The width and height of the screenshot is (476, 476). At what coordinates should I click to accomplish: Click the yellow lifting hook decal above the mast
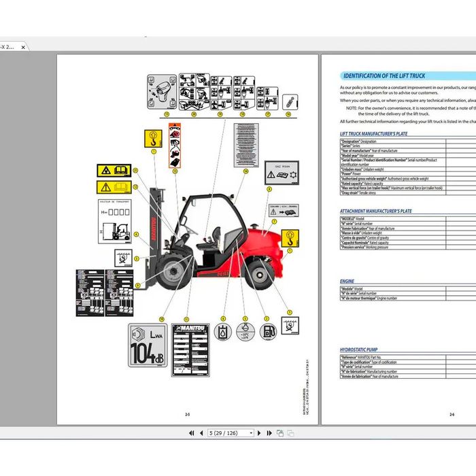153,139
